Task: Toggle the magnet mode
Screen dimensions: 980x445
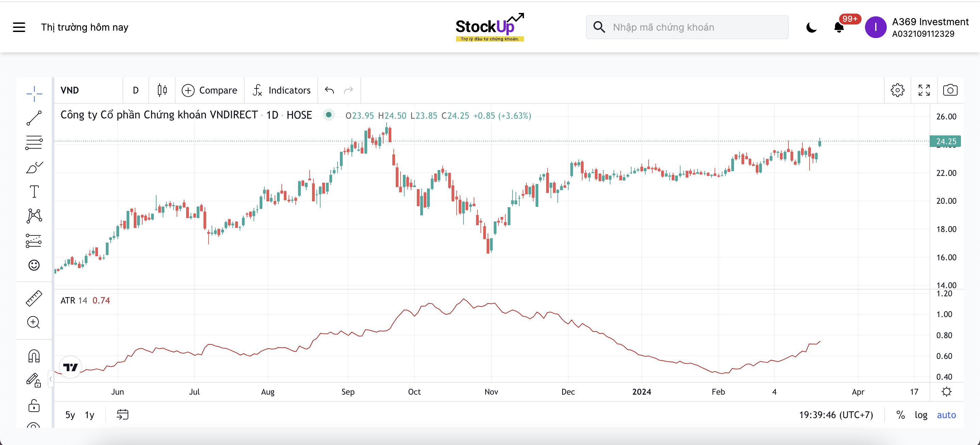Action: pos(34,357)
